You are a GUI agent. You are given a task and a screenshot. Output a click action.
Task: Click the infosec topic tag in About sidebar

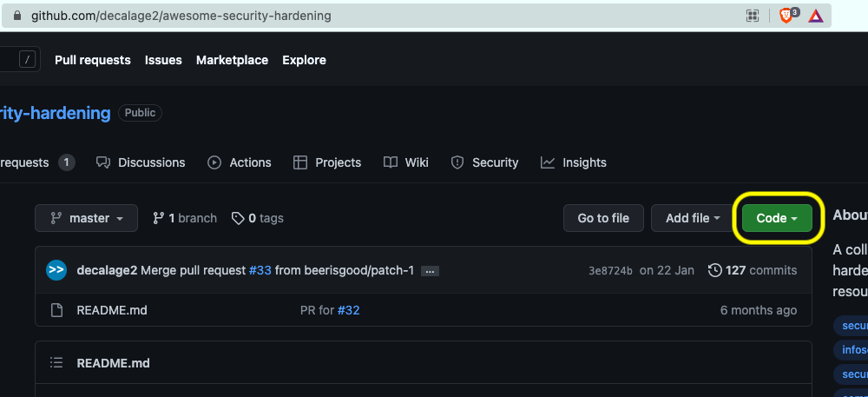855,350
